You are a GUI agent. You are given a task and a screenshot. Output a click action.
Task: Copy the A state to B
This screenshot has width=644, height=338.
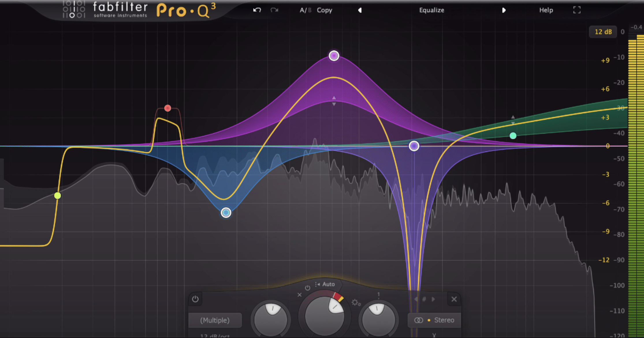[324, 10]
